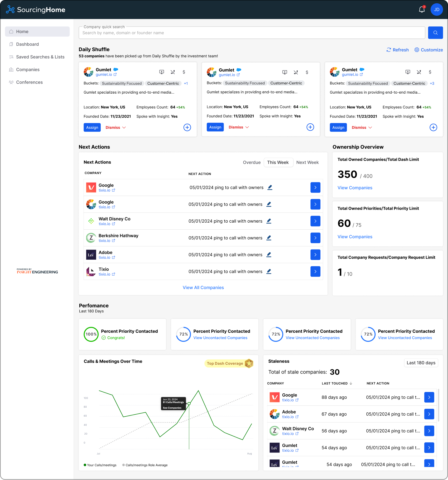
Task: Open Saved Searches & Lists in sidebar
Action: point(40,57)
